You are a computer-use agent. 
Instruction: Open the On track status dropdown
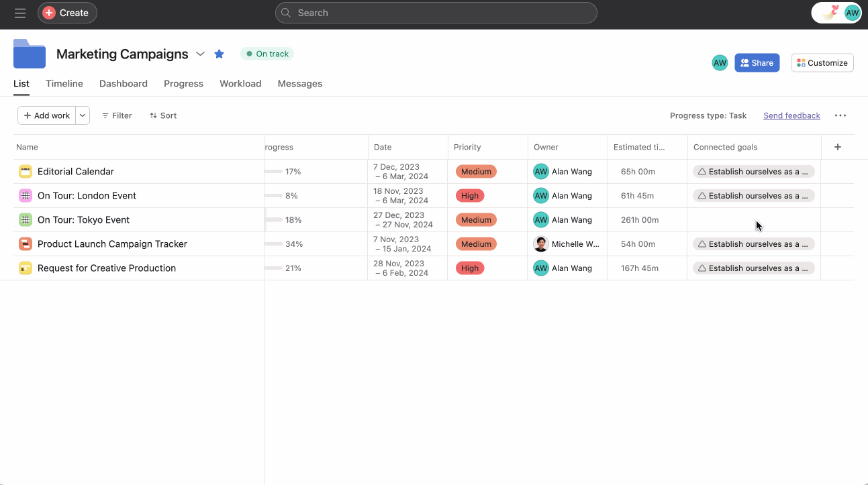coord(267,54)
